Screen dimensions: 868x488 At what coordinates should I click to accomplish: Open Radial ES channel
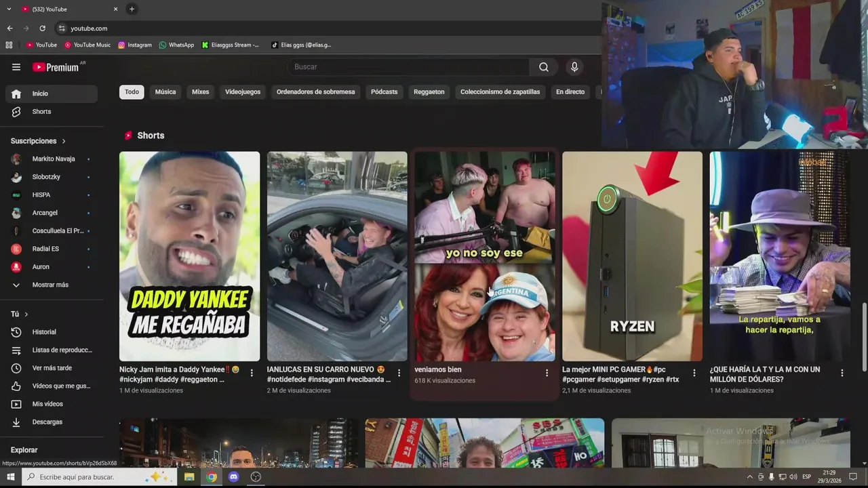[52, 249]
